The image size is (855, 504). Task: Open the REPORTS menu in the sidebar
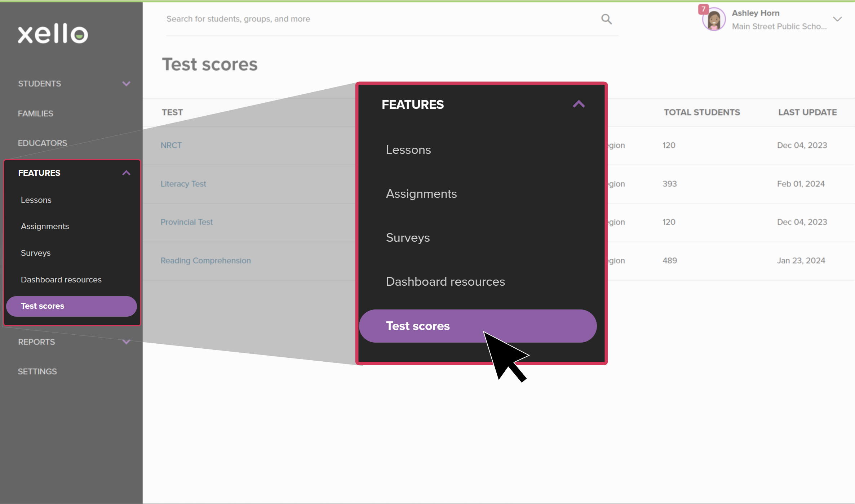(36, 342)
